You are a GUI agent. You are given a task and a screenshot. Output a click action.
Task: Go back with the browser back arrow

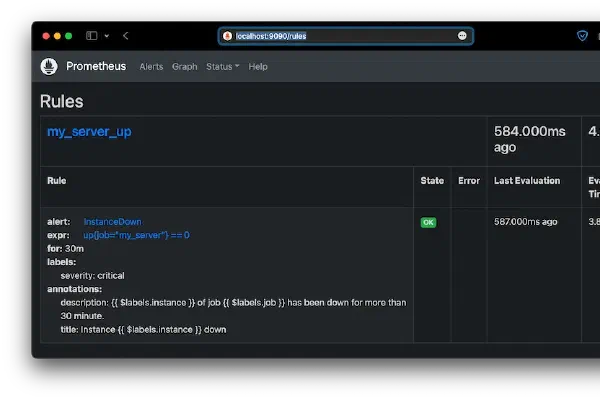[x=126, y=36]
